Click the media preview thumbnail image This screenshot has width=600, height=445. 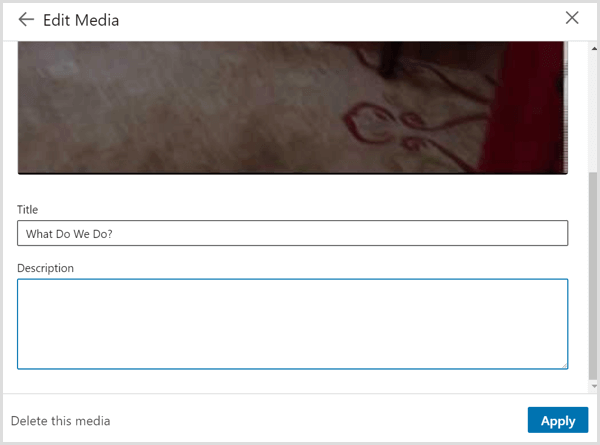[293, 108]
